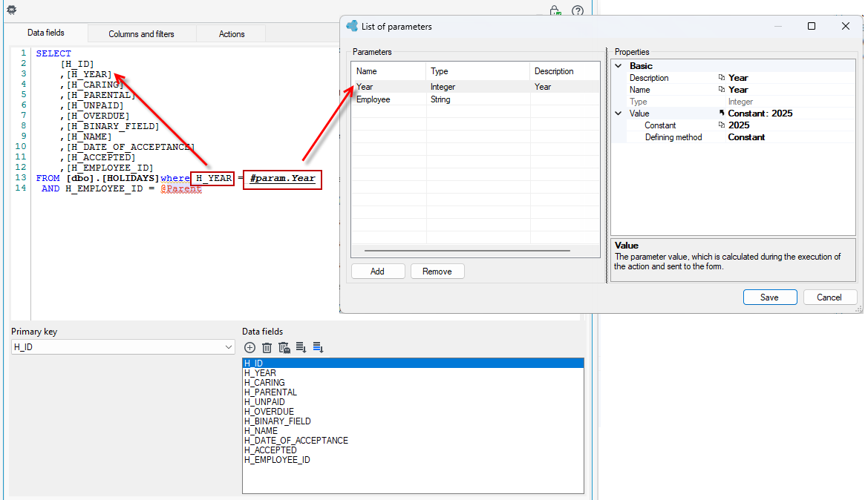The height and width of the screenshot is (500, 868).
Task: Click the Add parameter button
Action: (377, 272)
